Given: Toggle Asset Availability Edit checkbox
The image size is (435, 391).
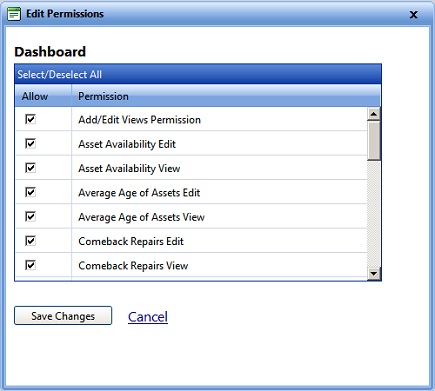Looking at the screenshot, I should coord(30,143).
